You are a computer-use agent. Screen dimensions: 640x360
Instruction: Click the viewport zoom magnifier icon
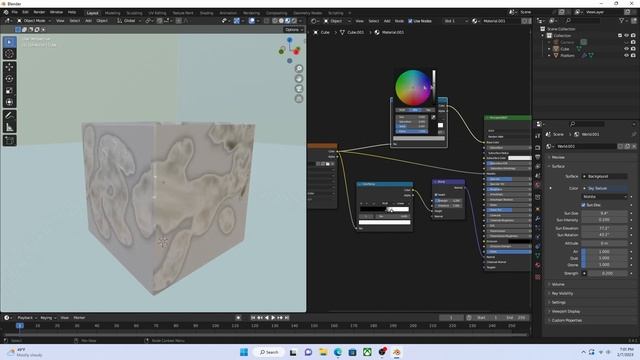coord(299,69)
